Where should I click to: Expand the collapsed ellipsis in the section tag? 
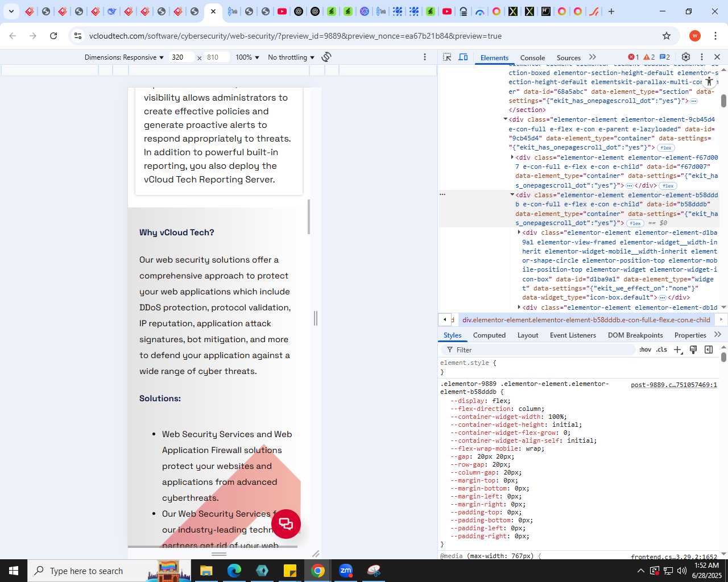[x=694, y=101]
